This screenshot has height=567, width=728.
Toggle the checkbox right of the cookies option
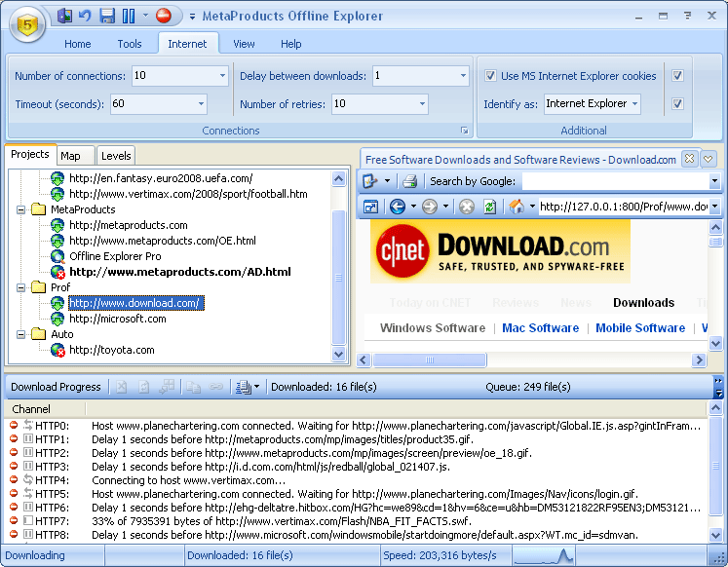677,76
